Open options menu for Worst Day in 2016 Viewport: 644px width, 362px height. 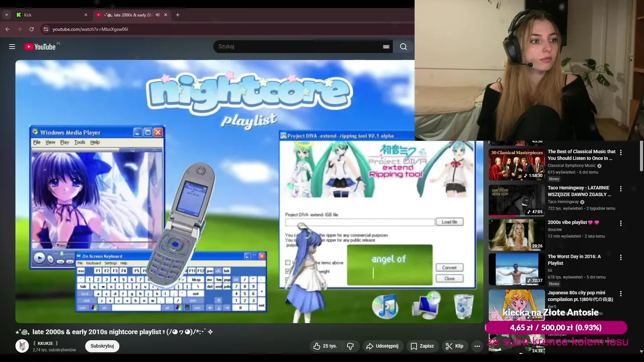tap(621, 257)
